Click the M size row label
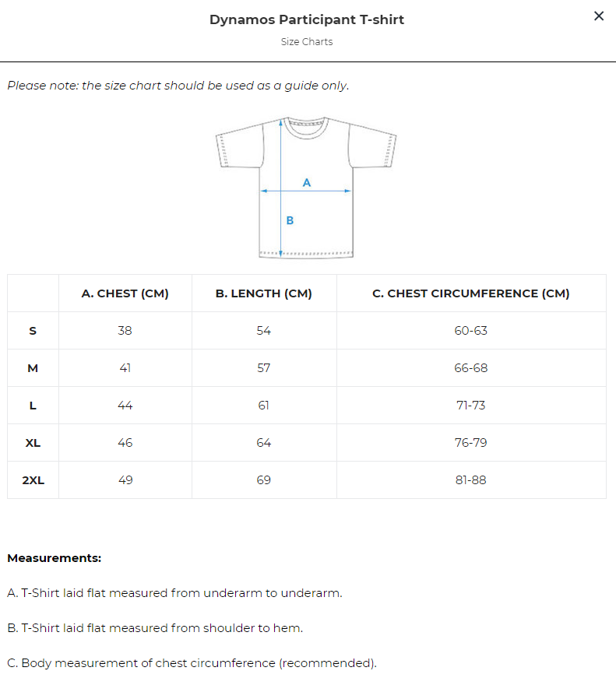This screenshot has width=616, height=692. tap(33, 368)
